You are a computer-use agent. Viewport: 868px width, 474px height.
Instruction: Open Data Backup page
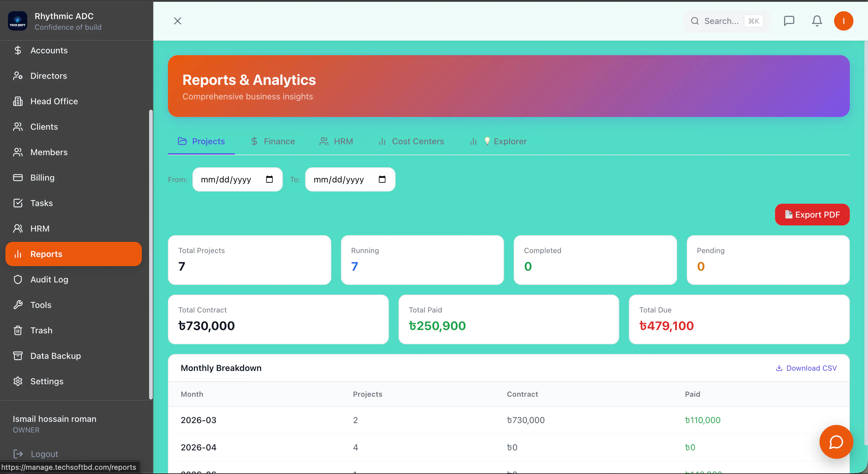(73, 356)
